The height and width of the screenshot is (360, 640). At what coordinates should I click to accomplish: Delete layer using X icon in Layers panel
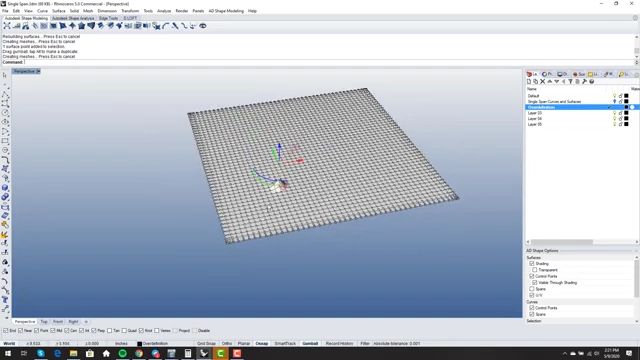pos(542,82)
